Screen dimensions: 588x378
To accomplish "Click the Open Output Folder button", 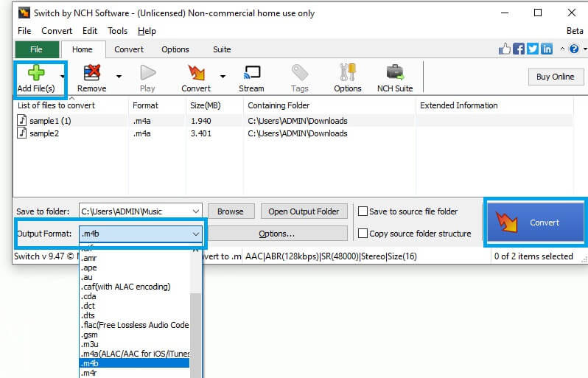I will (304, 211).
